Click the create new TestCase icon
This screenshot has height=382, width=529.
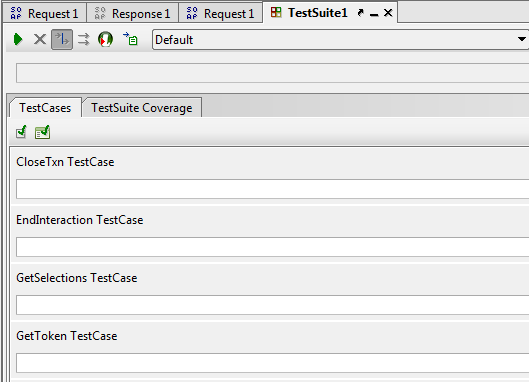[x=21, y=132]
